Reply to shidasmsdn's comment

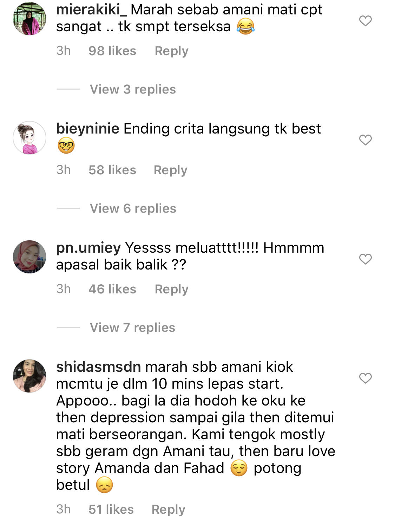[x=168, y=510]
